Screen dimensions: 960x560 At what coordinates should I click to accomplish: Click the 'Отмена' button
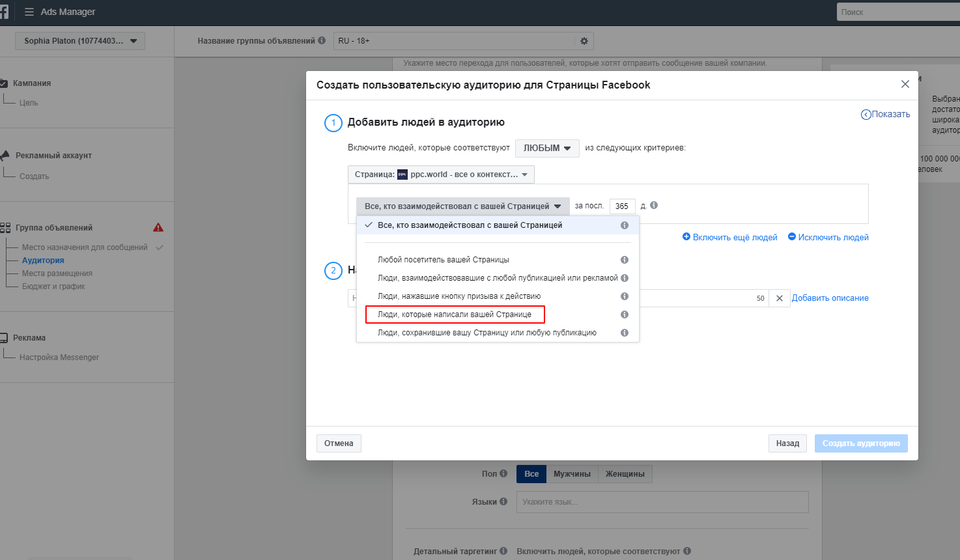click(339, 443)
